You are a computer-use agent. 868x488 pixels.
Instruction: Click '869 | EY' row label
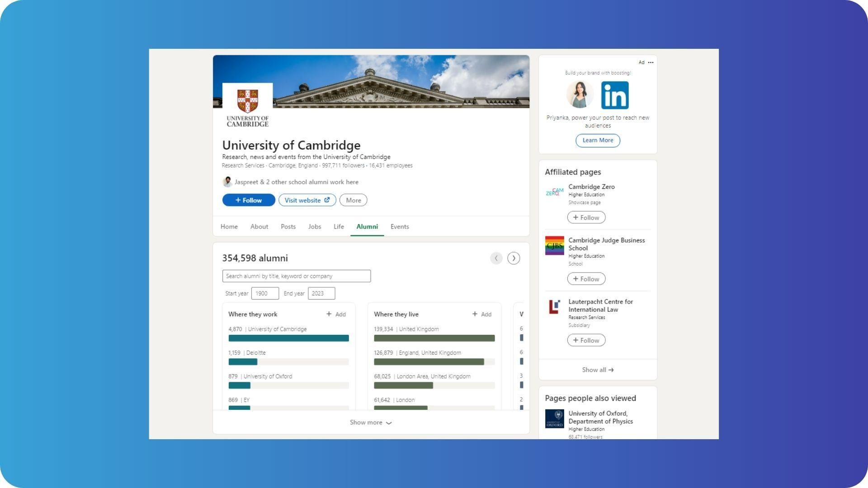coord(239,400)
